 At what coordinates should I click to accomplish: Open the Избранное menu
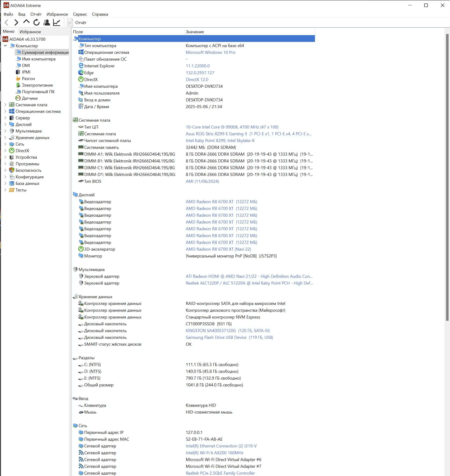click(x=57, y=14)
